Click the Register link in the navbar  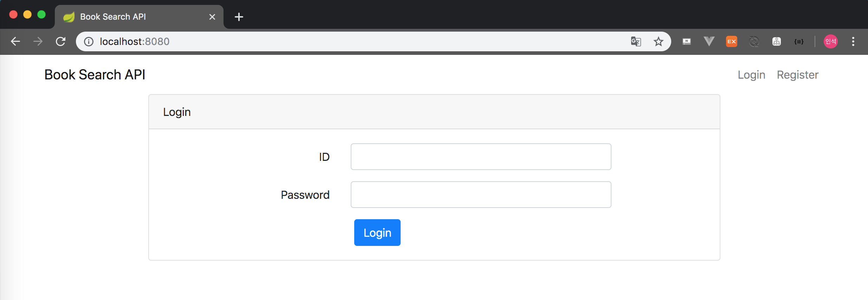coord(797,74)
